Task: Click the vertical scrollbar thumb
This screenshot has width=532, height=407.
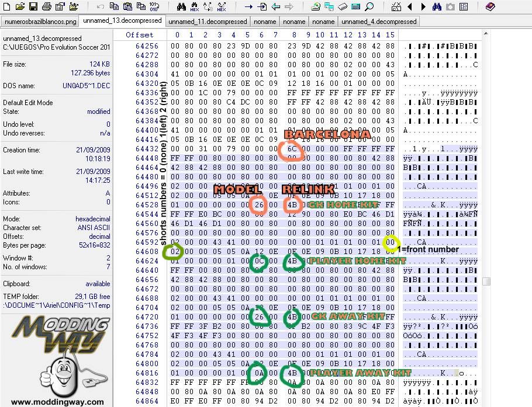Action: pos(486,281)
